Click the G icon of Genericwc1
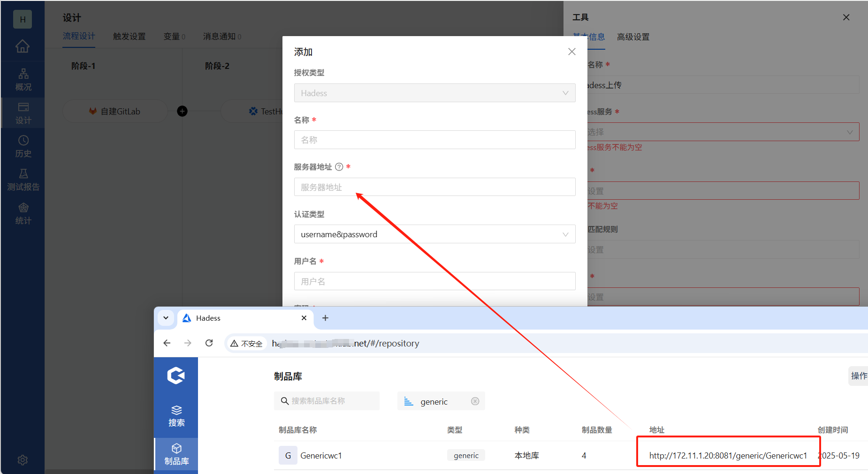 288,455
